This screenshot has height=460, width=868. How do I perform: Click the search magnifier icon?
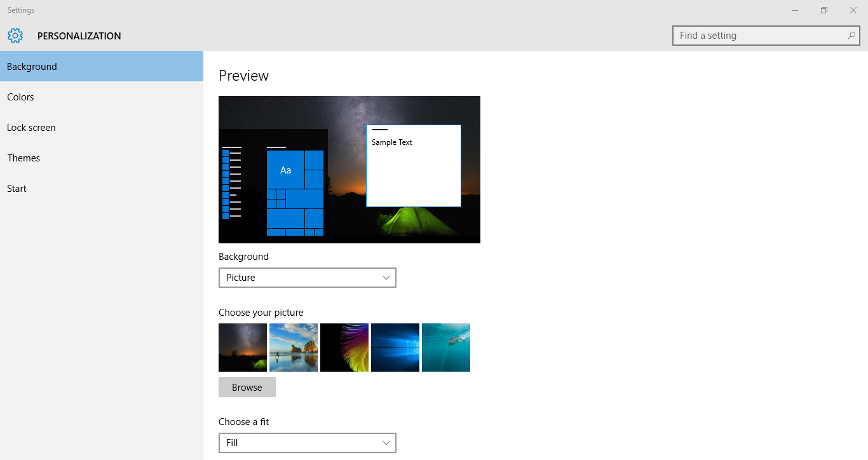[x=851, y=36]
